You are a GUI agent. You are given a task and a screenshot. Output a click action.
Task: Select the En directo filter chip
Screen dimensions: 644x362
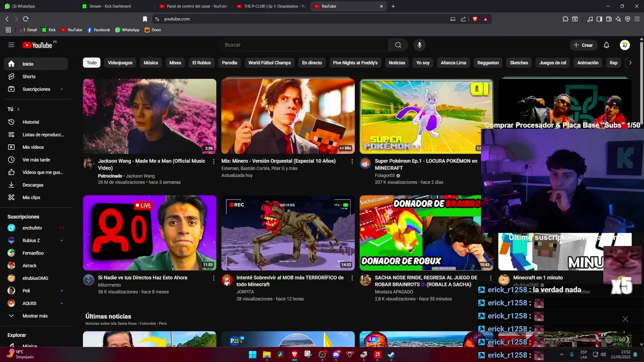[x=312, y=63]
